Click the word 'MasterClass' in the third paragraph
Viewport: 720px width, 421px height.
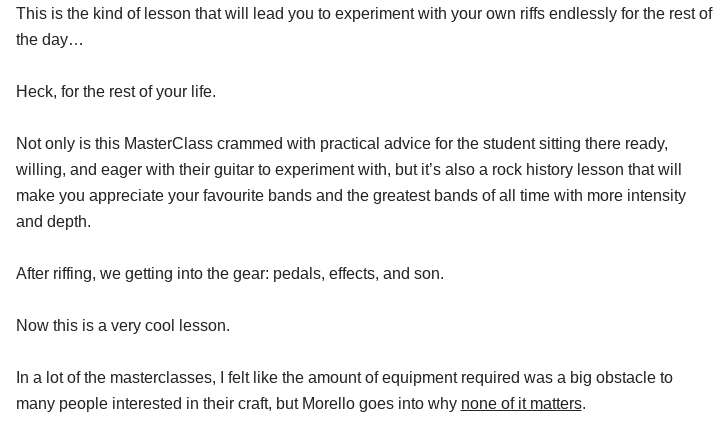tap(169, 144)
